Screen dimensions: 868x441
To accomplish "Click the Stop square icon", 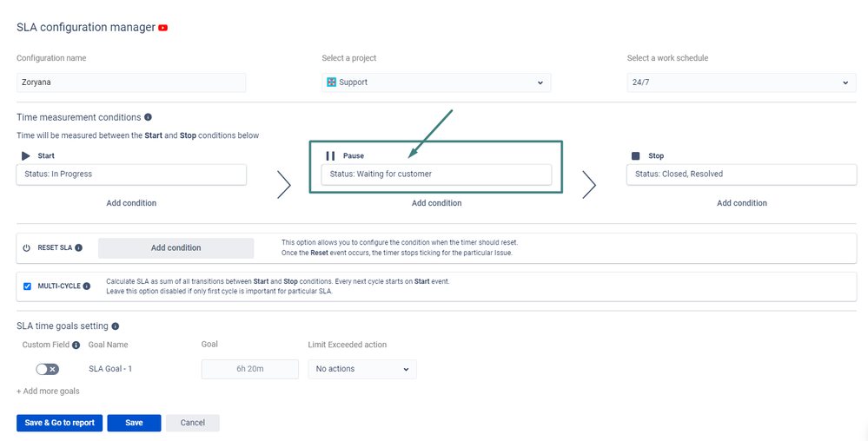I will point(635,156).
